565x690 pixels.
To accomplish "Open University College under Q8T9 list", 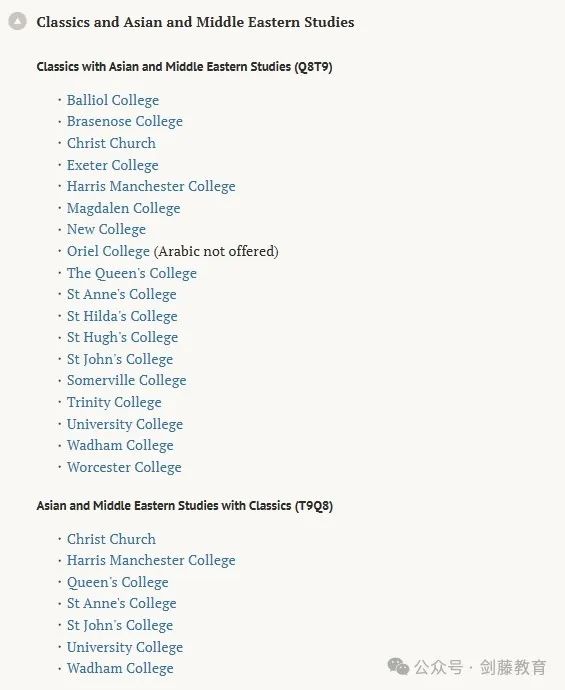I will tap(125, 424).
